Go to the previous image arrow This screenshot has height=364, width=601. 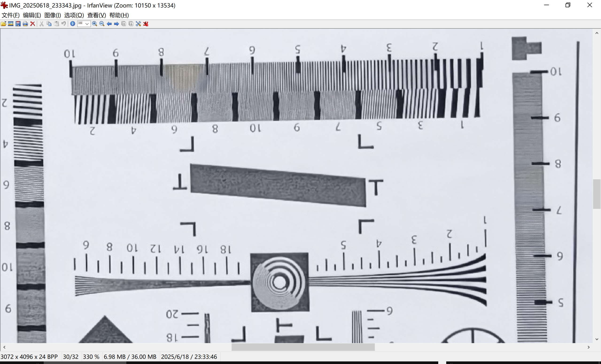109,24
